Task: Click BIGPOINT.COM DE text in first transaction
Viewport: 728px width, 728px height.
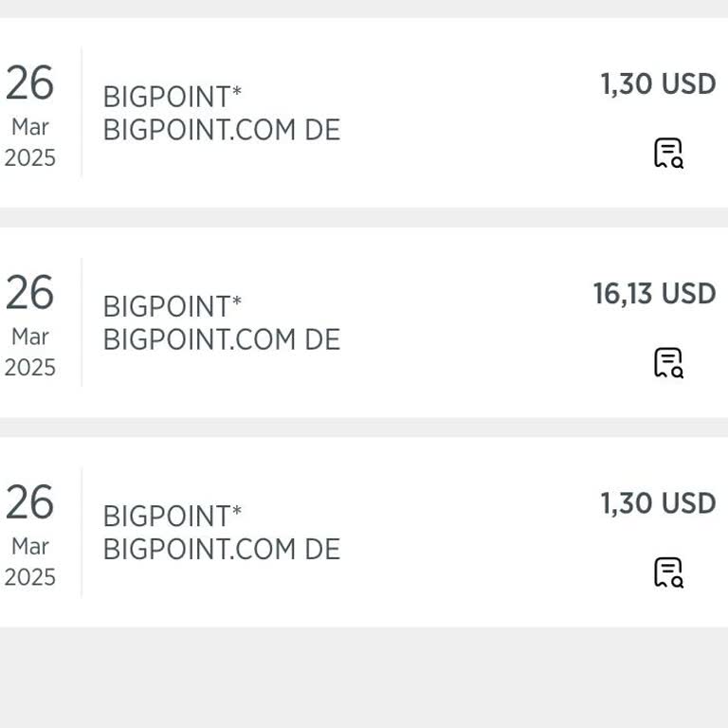Action: tap(221, 130)
